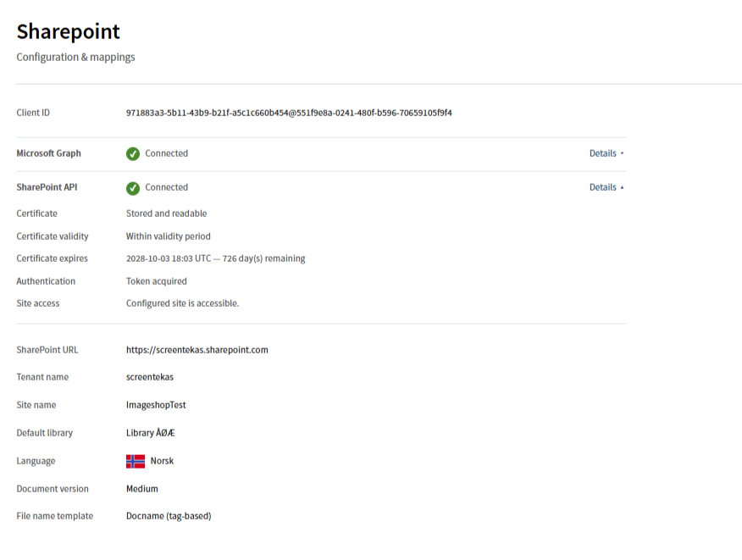Expand Details for Microsoft Graph
The width and height of the screenshot is (742, 560).
[x=606, y=153]
